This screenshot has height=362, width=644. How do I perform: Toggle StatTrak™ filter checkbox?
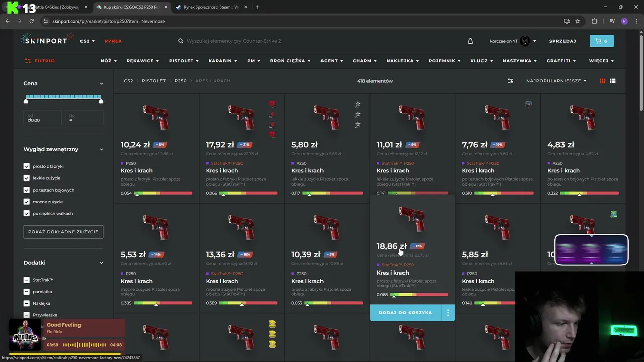click(27, 280)
